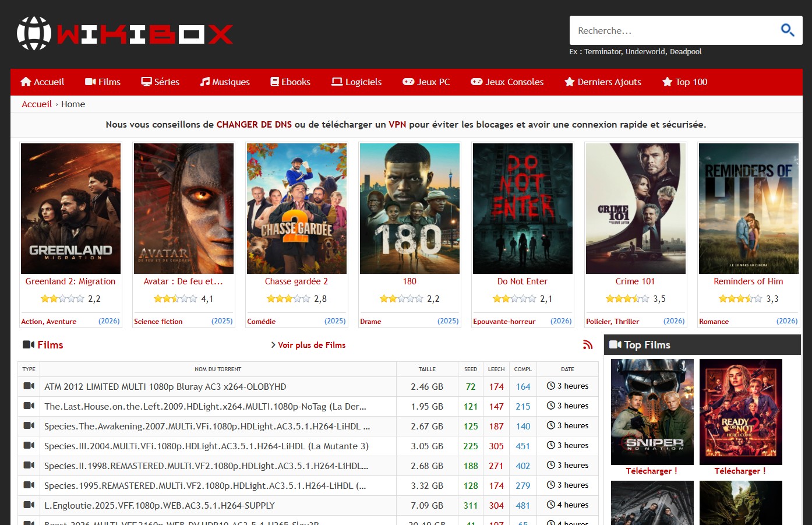
Task: Click the film icon in L.Engloutie row
Action: tap(29, 505)
